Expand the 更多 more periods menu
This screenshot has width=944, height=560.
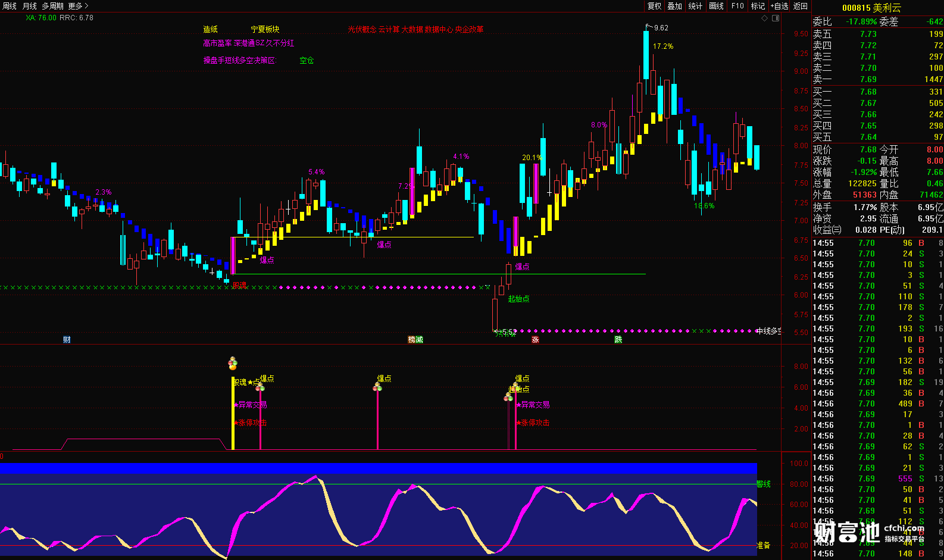coord(78,6)
